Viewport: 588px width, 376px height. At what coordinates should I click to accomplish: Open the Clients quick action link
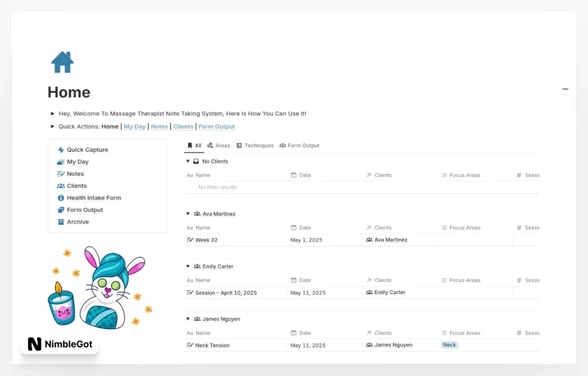click(x=183, y=127)
